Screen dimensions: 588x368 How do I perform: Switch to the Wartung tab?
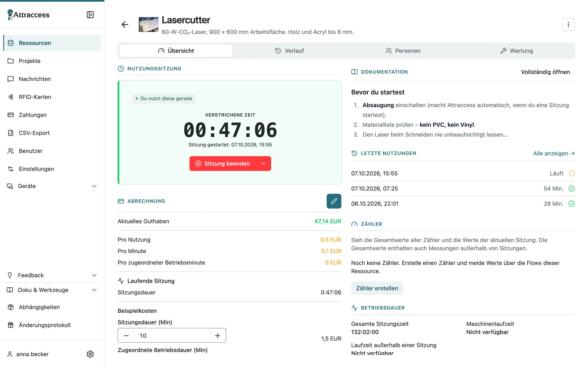tap(517, 51)
